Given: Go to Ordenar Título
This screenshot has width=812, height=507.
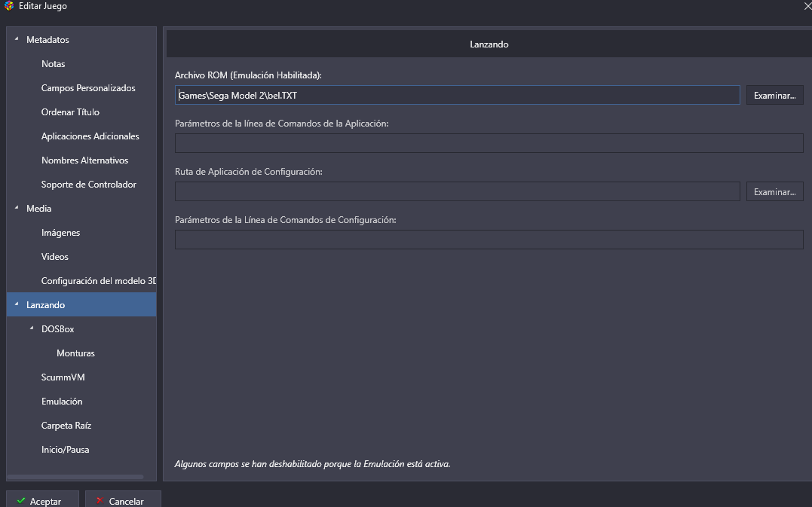Looking at the screenshot, I should (x=70, y=111).
